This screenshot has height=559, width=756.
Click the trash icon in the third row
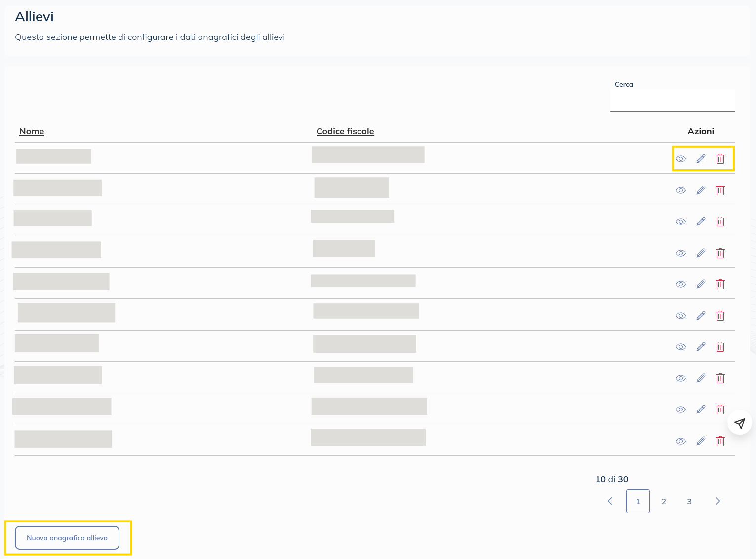(720, 222)
